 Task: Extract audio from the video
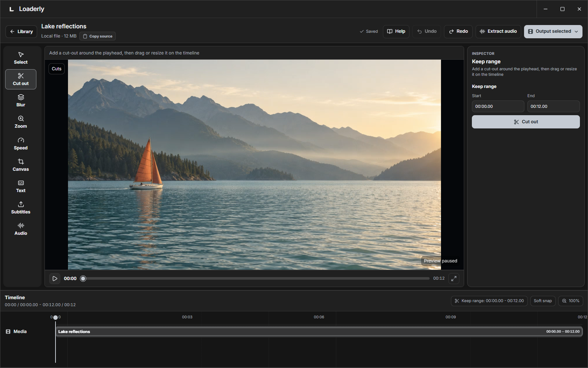498,31
